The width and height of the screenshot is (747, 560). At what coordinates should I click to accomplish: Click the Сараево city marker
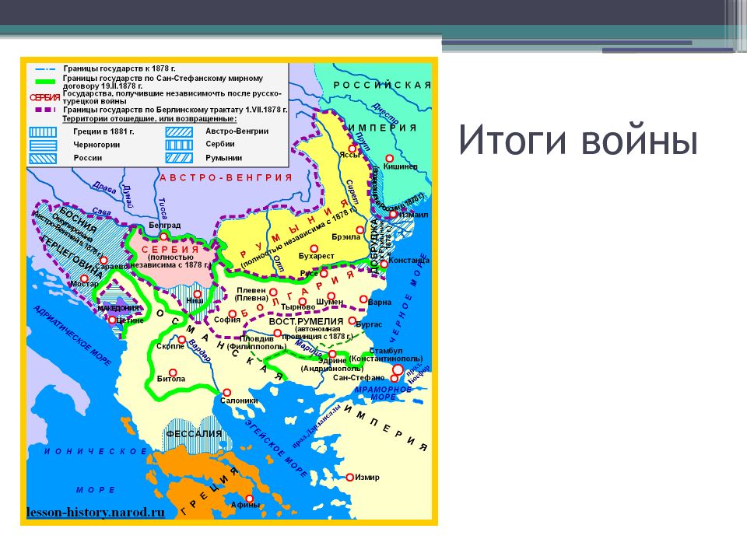103,260
